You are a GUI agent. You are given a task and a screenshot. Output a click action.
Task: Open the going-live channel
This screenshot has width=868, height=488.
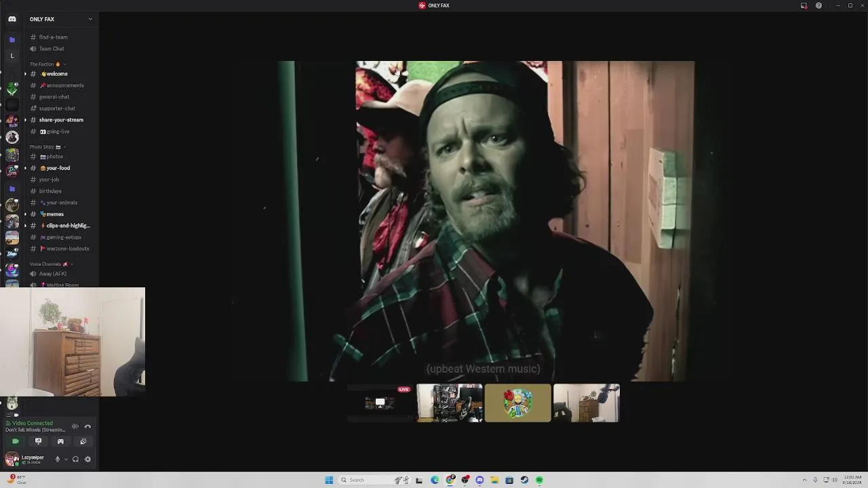pyautogui.click(x=60, y=131)
